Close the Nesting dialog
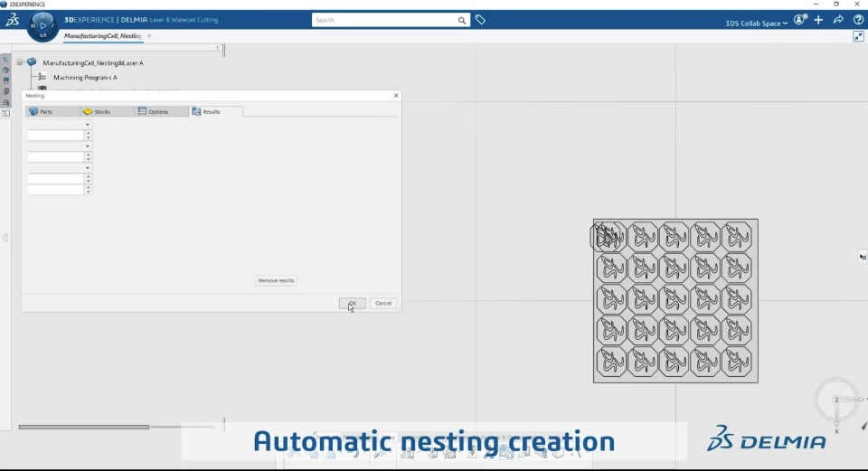 click(x=396, y=95)
